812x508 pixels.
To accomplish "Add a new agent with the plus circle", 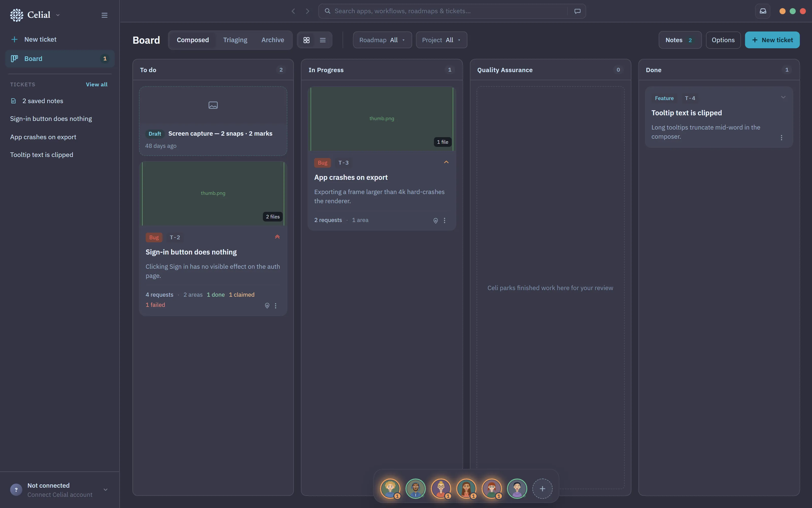I will point(542,489).
